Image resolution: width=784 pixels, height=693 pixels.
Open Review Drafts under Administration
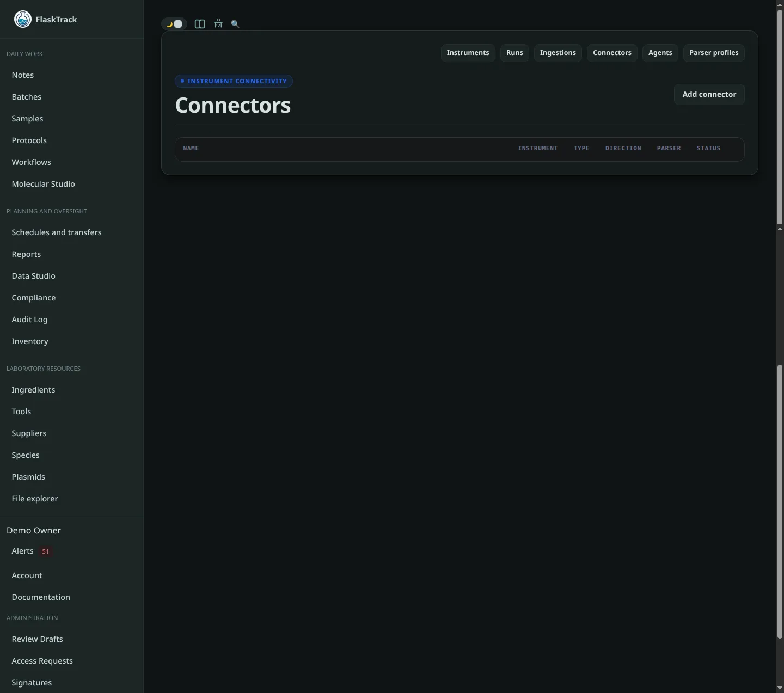[71, 639]
